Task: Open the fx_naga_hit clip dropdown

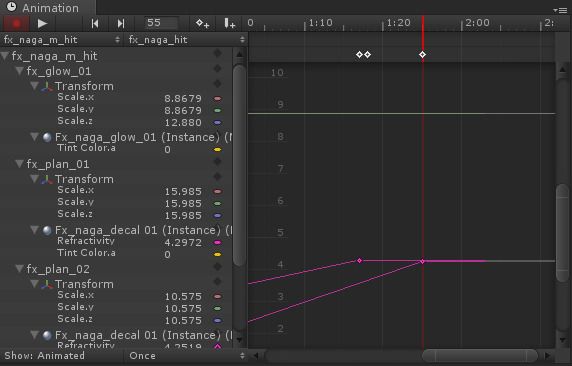Action: [186, 39]
